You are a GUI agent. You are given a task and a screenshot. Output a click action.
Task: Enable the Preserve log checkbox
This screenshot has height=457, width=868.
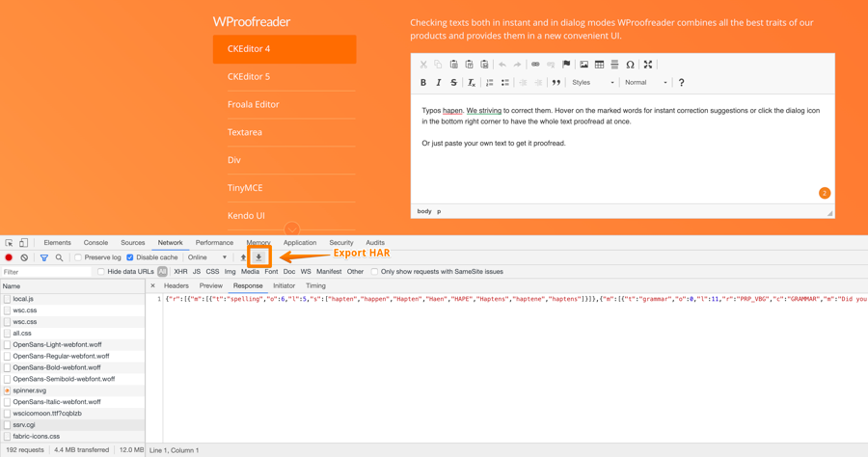(78, 257)
